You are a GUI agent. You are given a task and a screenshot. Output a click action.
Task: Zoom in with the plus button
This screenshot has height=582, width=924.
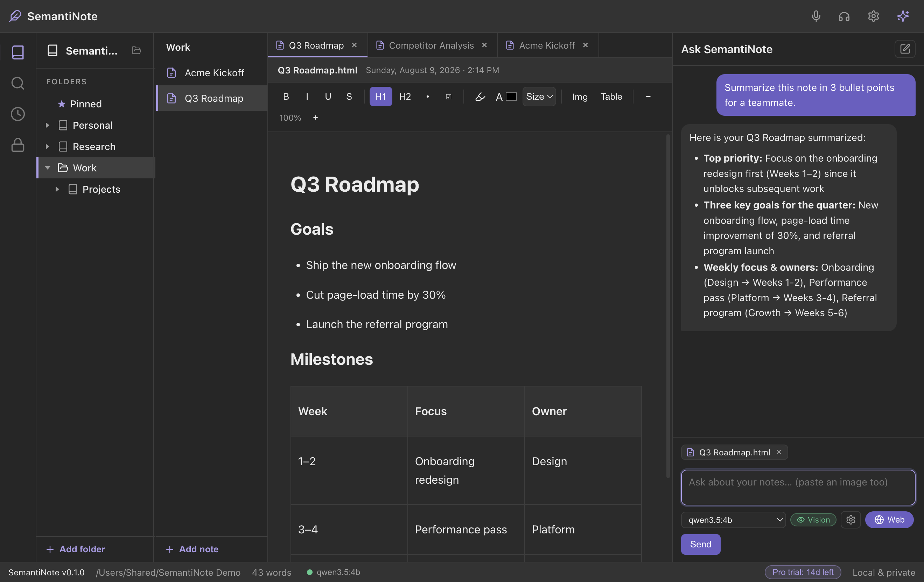315,118
